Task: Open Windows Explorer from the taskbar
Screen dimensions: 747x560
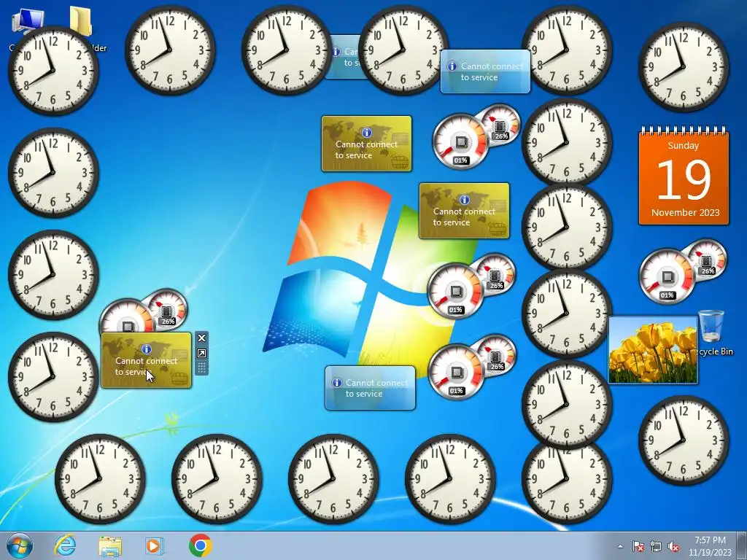Action: coord(110,545)
